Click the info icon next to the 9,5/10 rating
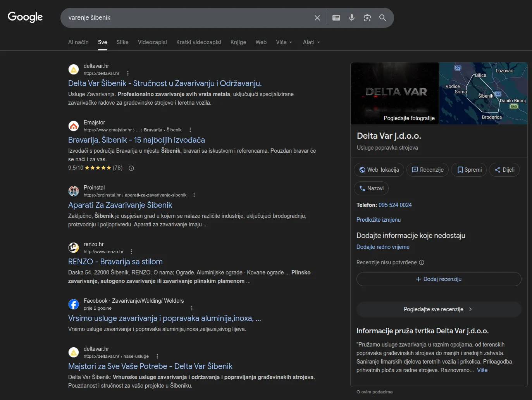The image size is (532, 400). pos(131,168)
